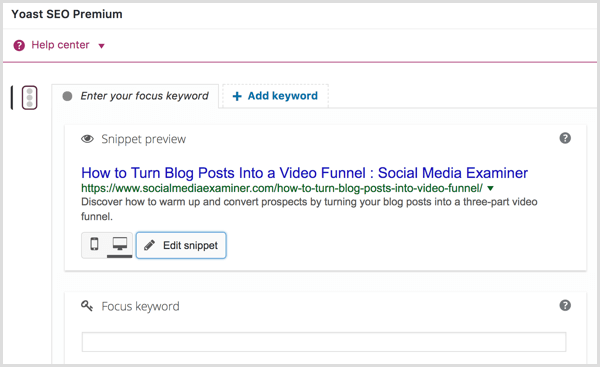Click the Snippet preview eye icon
Viewport: 600px width, 367px height.
[x=87, y=139]
